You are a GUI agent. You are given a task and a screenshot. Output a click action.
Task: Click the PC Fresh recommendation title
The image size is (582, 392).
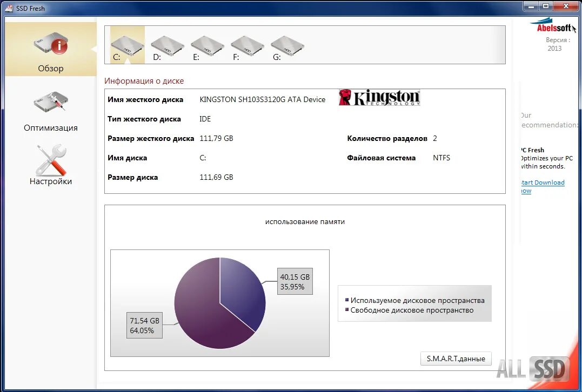532,150
